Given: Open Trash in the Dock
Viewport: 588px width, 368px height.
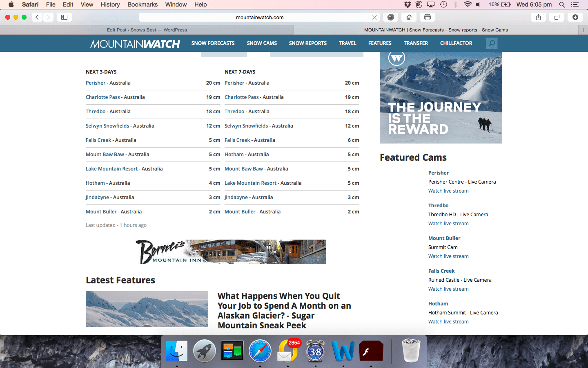Looking at the screenshot, I should (411, 351).
